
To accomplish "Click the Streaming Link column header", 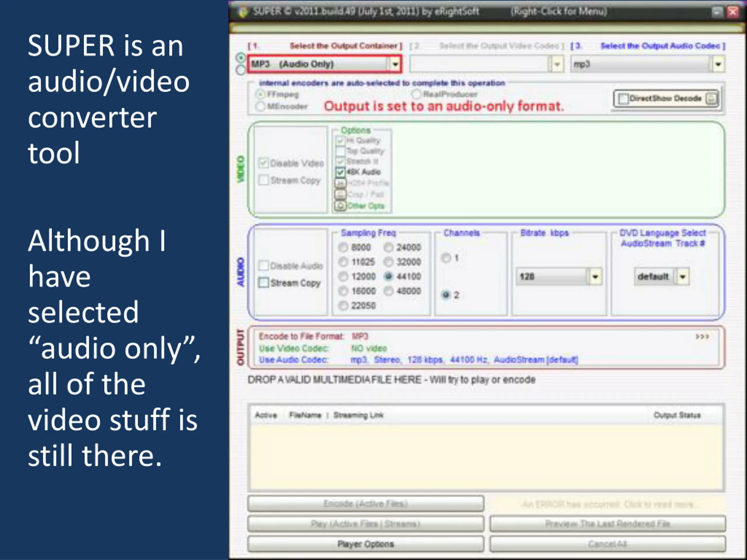I will (x=358, y=415).
